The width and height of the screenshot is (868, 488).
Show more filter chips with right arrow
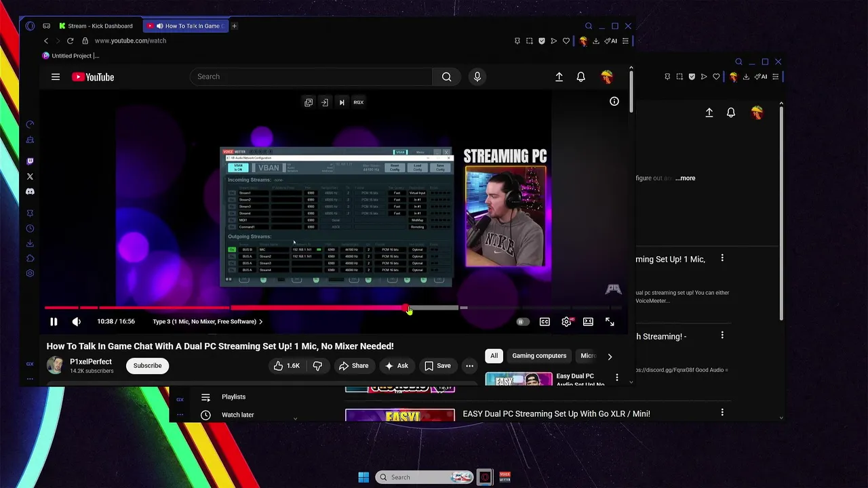[x=610, y=356]
